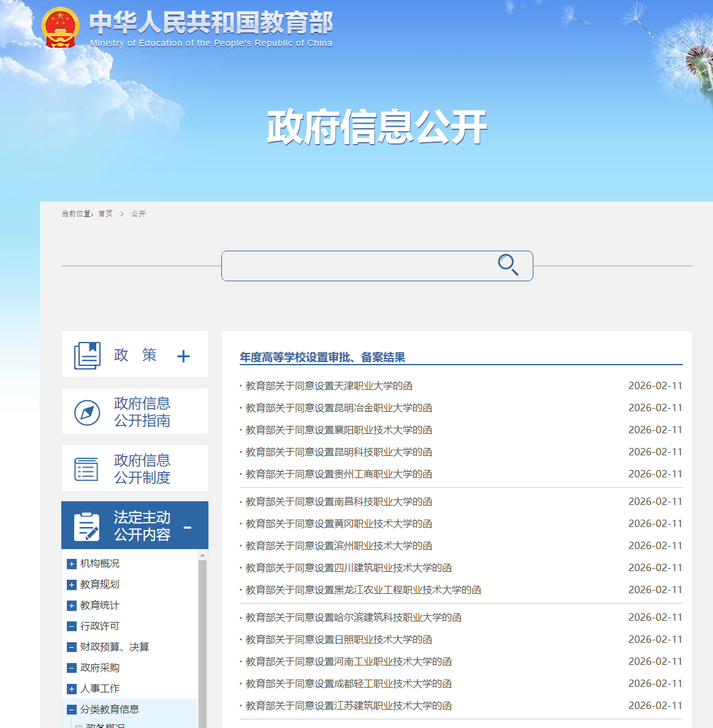The image size is (713, 728).
Task: Click the plus icon beside 政策
Action: (183, 355)
